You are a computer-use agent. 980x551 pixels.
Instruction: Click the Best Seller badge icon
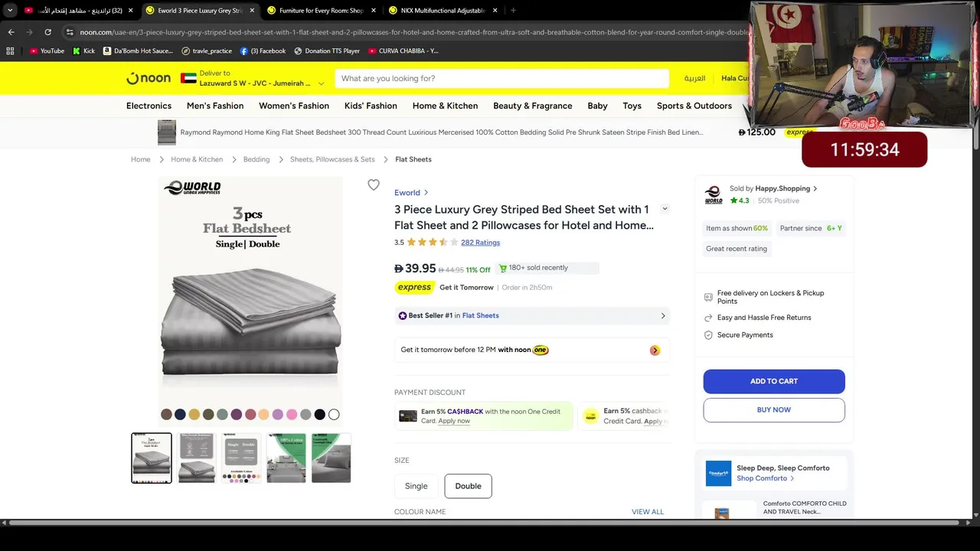point(403,315)
